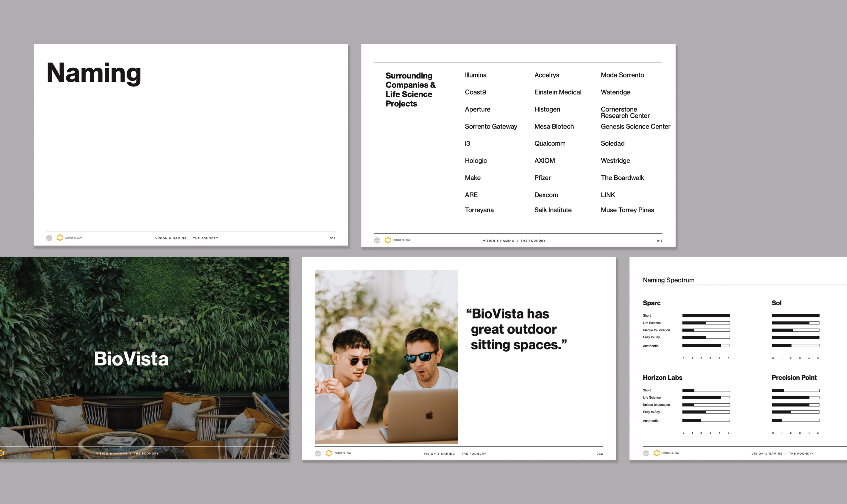Click the "Horizon Labs" name heading
This screenshot has width=847, height=504.
(662, 377)
